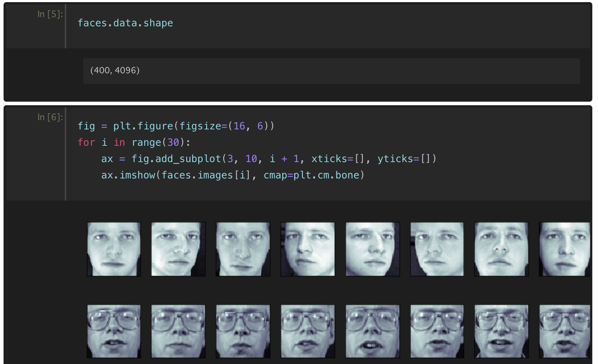Click first glasses face in second row
598x364 pixels.
114,331
